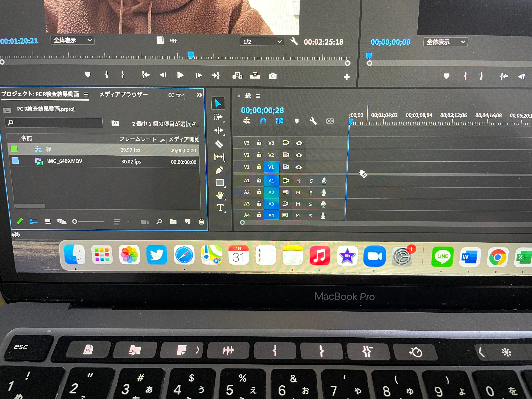This screenshot has height=399, width=532.
Task: Click the New Bin folder icon
Action: [173, 222]
